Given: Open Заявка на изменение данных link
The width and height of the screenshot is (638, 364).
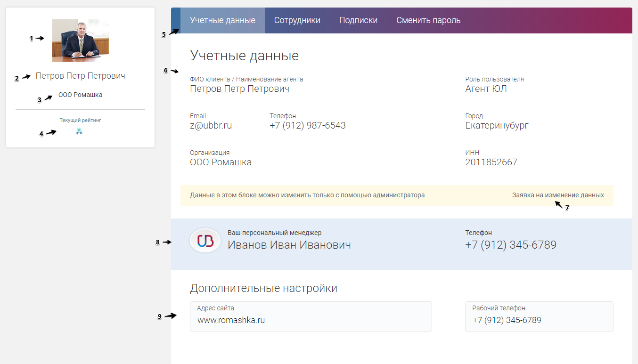Looking at the screenshot, I should [558, 195].
